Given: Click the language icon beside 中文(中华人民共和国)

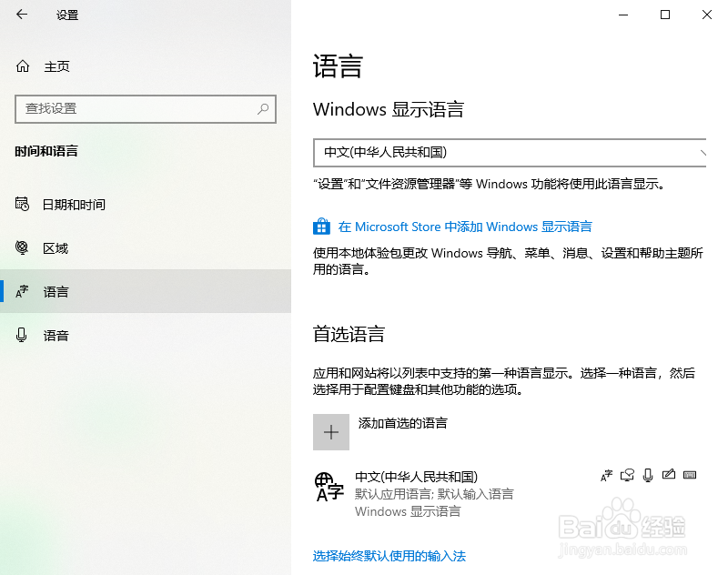Looking at the screenshot, I should [329, 487].
